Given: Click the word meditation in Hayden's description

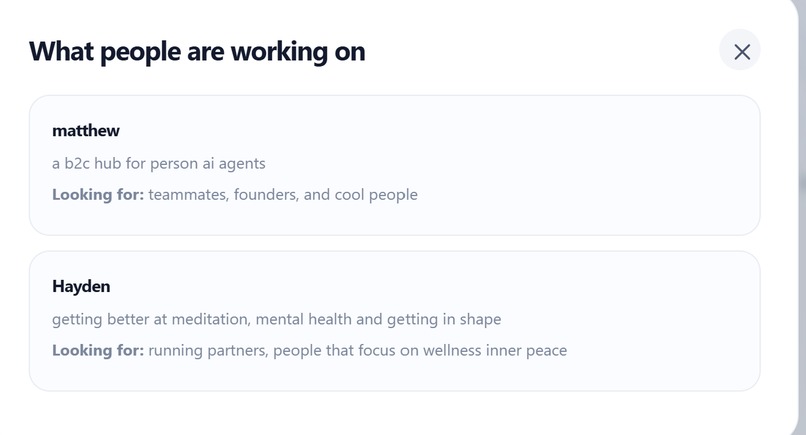Looking at the screenshot, I should point(211,319).
